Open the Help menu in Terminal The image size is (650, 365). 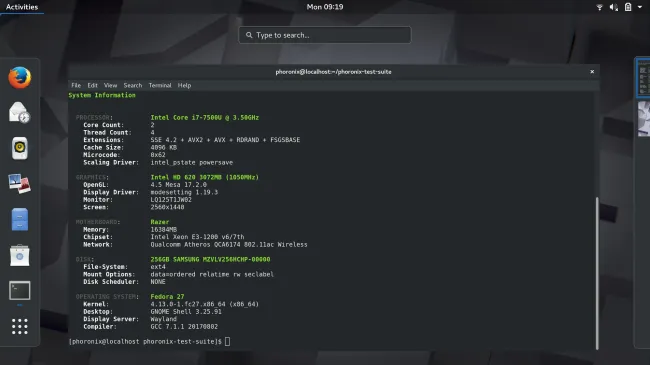(184, 85)
